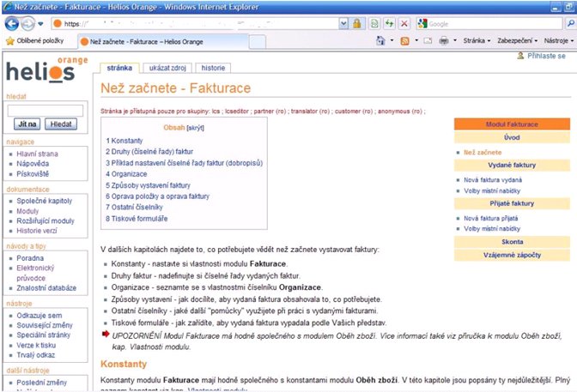Hide the Obsah table of contents via skrýt

(196, 128)
